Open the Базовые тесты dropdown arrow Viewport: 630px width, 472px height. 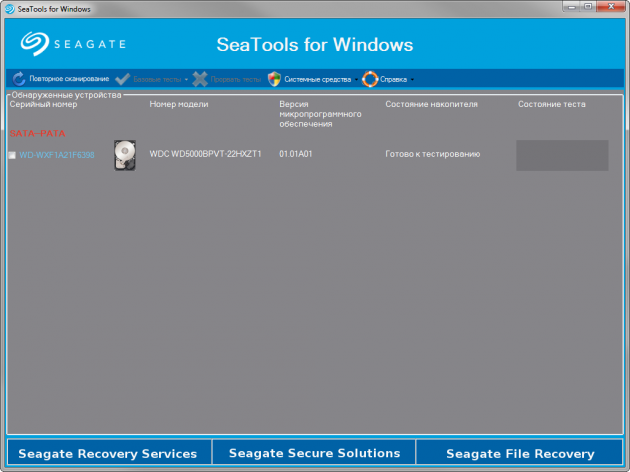pos(186,80)
